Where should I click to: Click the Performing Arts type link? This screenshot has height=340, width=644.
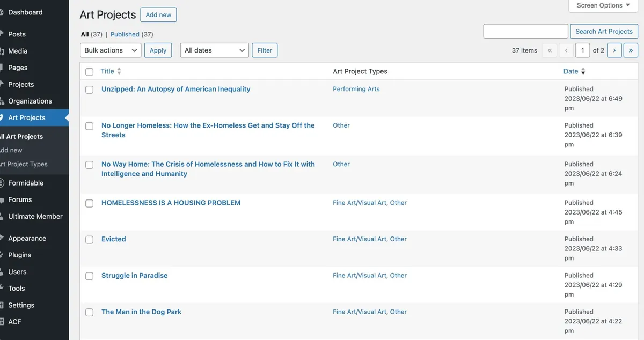click(356, 89)
